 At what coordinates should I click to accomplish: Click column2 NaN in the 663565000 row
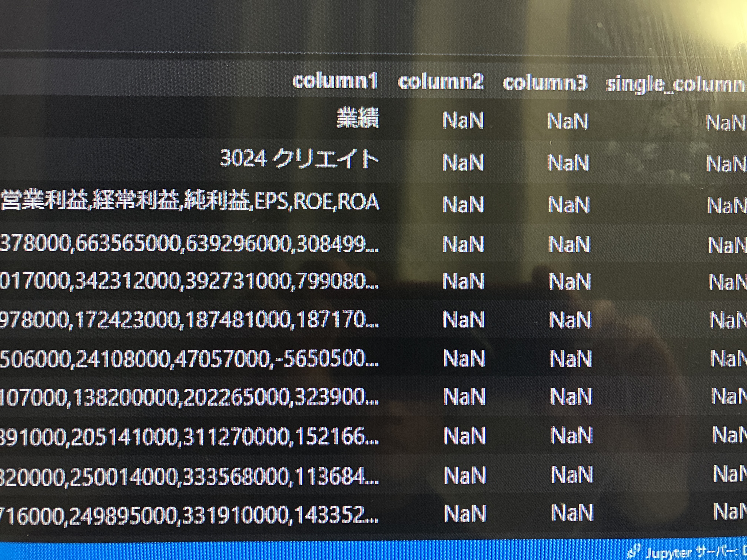click(x=463, y=244)
